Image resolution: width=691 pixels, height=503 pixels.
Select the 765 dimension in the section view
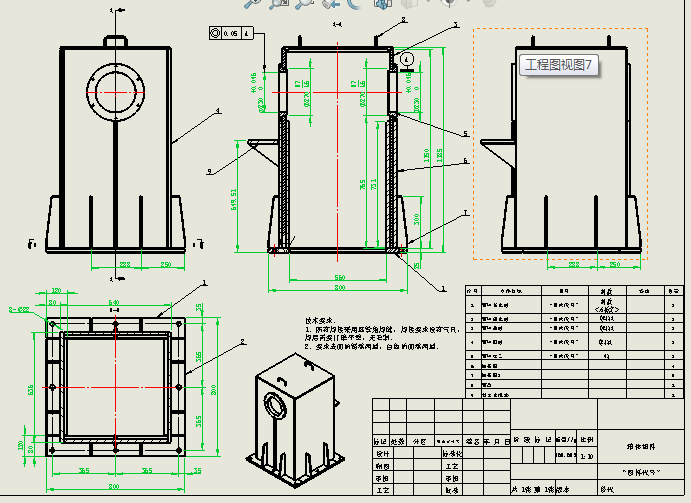coord(362,184)
